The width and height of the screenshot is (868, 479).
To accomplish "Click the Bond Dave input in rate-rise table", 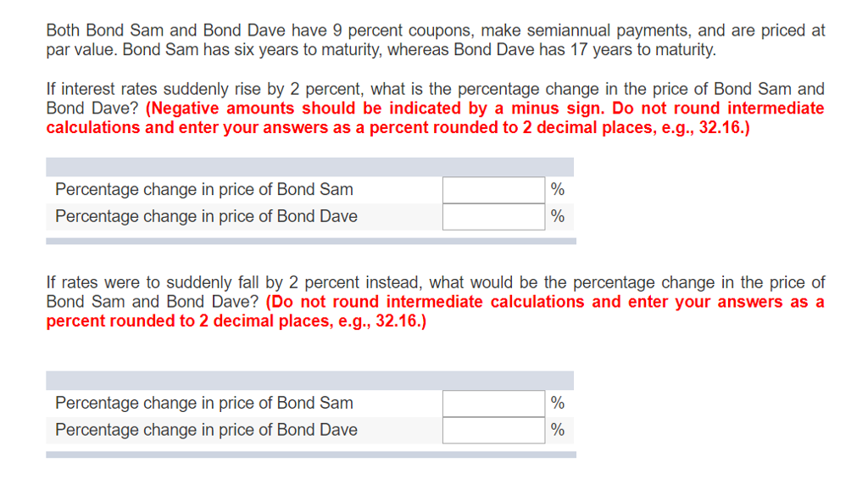I will pyautogui.click(x=494, y=216).
